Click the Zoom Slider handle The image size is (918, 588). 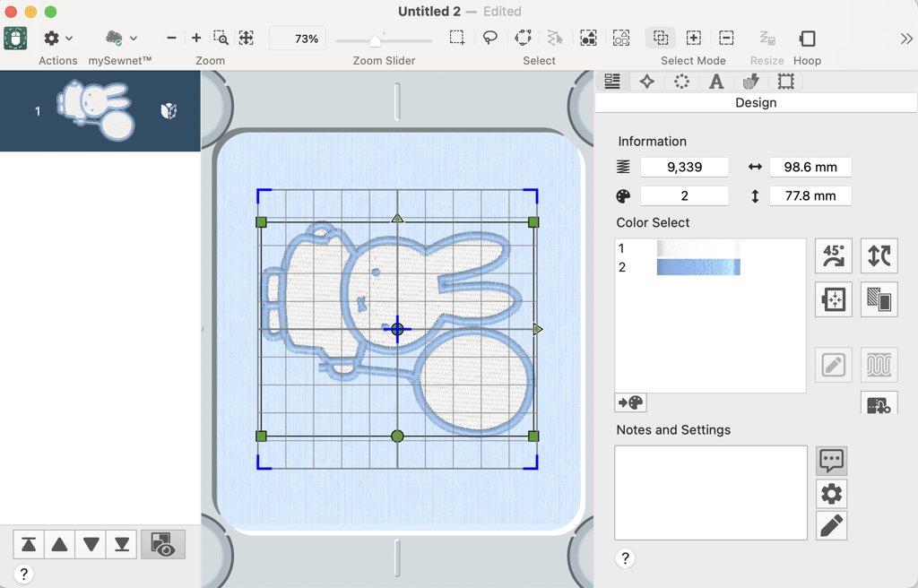coord(376,41)
